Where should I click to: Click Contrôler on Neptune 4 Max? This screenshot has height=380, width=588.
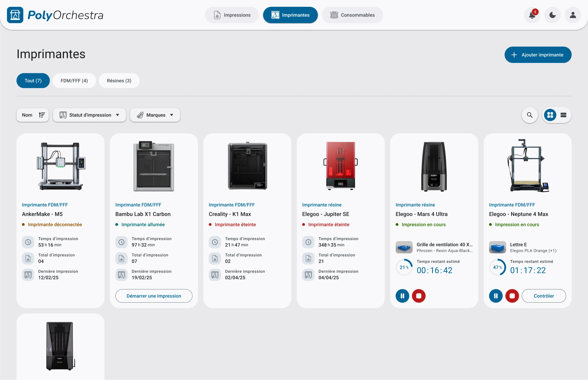pos(544,296)
